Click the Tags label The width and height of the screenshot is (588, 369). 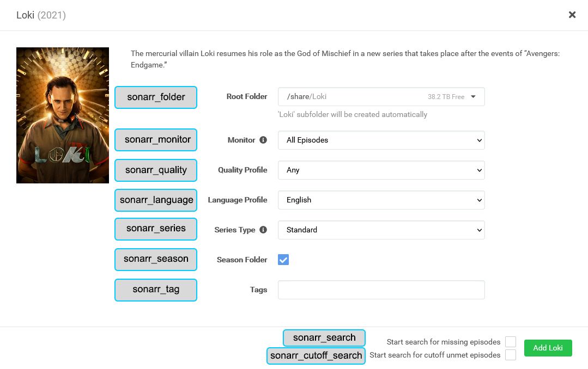(258, 290)
